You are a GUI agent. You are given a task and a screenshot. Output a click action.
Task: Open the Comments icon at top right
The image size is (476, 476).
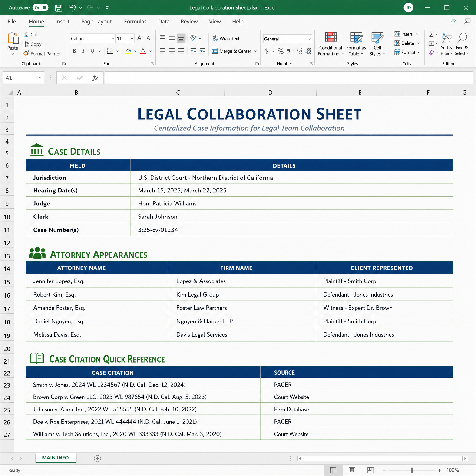(x=467, y=21)
